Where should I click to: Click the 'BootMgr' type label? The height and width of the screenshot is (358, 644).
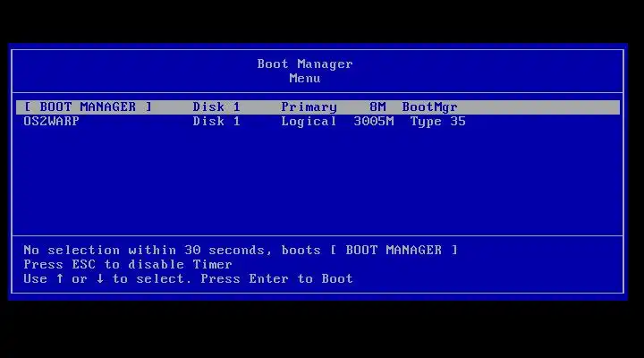coord(429,107)
